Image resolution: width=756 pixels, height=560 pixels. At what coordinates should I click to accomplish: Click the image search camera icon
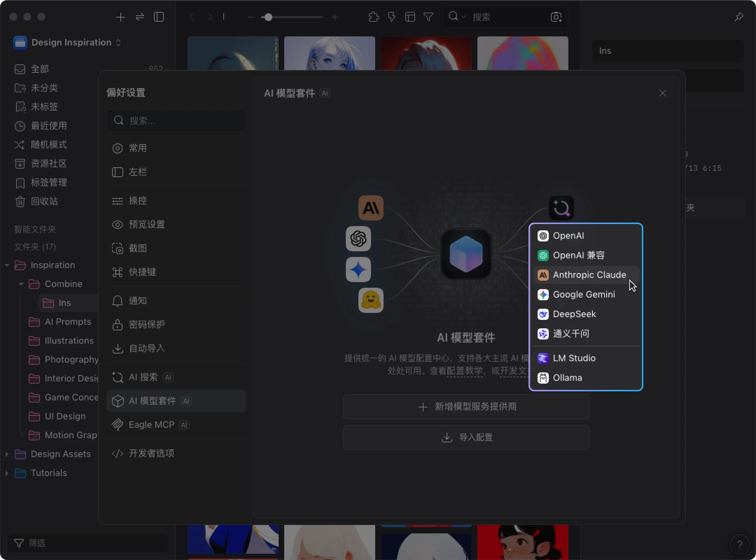click(x=556, y=17)
